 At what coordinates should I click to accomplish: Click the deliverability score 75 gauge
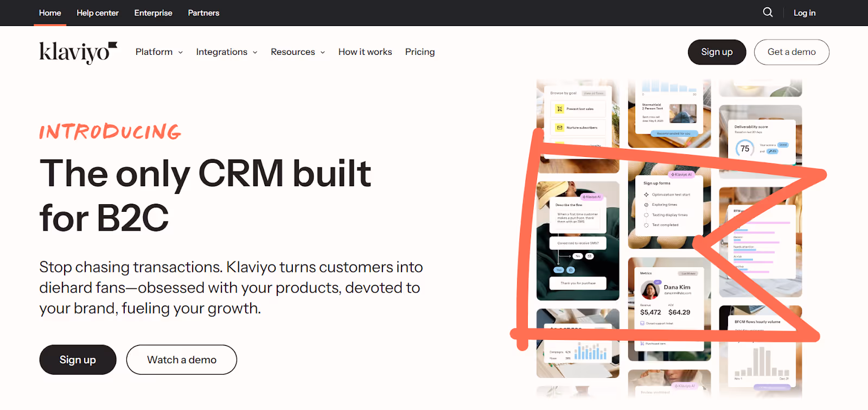(x=745, y=148)
